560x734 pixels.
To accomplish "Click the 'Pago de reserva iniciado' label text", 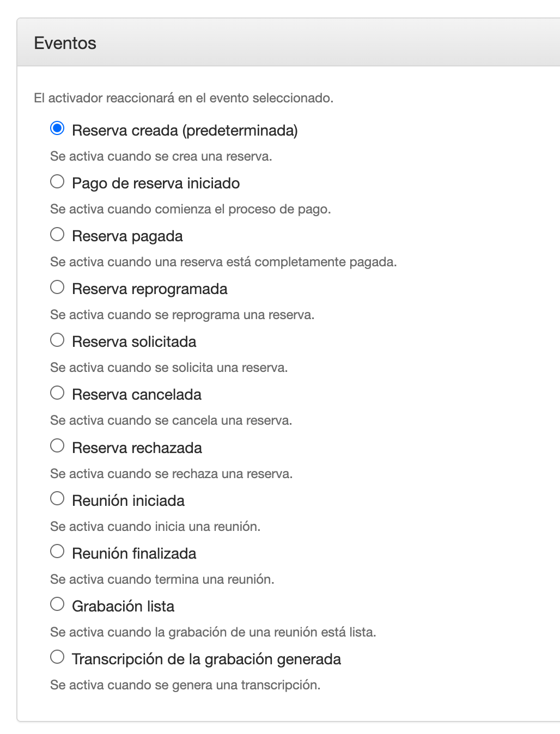I will click(156, 183).
